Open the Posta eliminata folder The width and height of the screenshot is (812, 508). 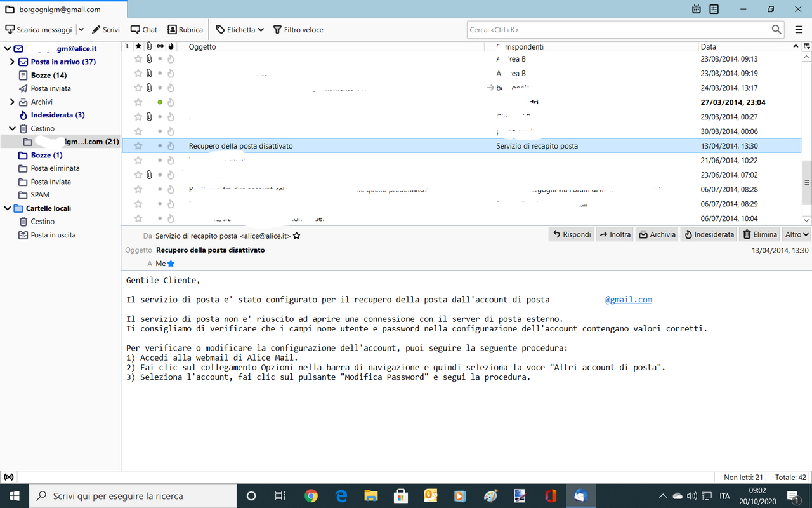pyautogui.click(x=55, y=169)
